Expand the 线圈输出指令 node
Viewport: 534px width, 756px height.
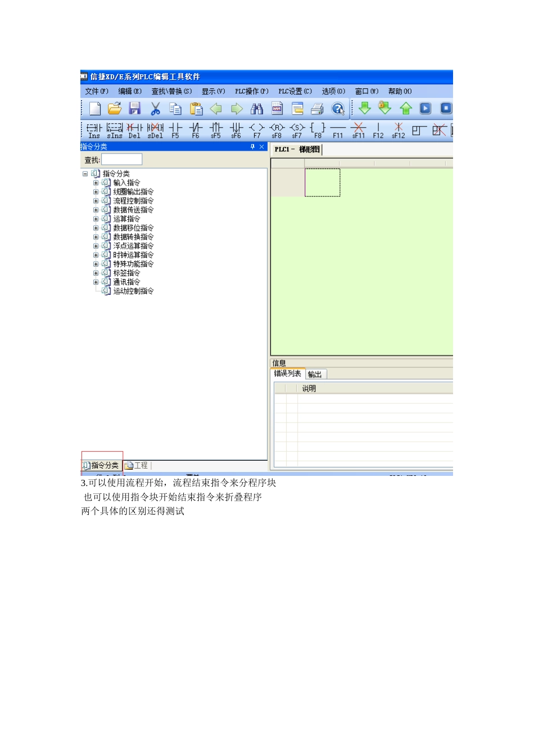point(96,192)
